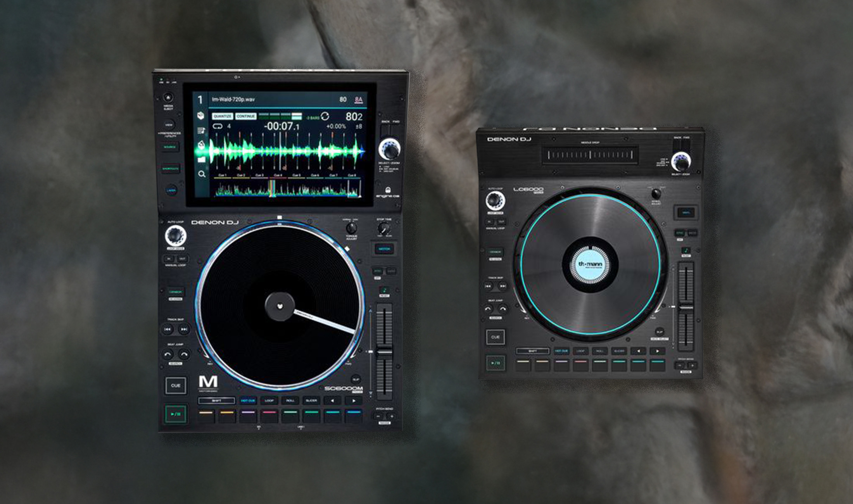The width and height of the screenshot is (853, 504).
Task: Tap the search magnifier icon on SC6000M touchscreen
Action: 202,174
